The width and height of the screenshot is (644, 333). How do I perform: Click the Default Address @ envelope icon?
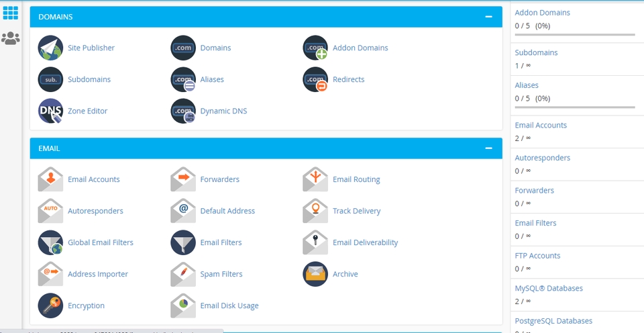183,211
